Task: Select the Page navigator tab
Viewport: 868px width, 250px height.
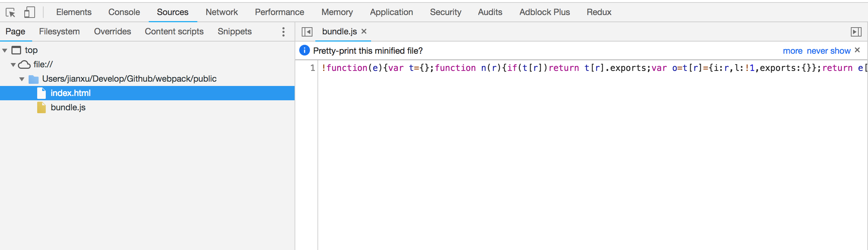Action: (x=15, y=32)
